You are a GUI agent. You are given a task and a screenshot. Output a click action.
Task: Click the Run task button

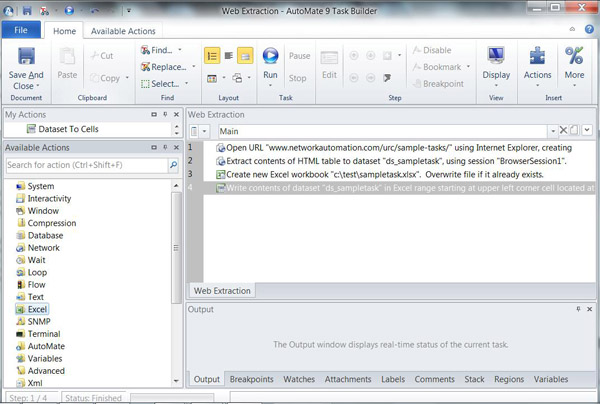click(x=270, y=66)
